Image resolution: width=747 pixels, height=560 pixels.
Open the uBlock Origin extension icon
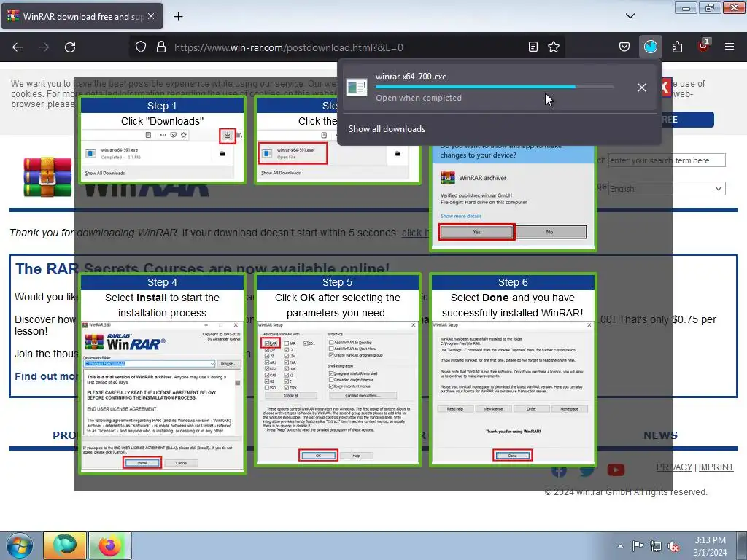pos(703,46)
